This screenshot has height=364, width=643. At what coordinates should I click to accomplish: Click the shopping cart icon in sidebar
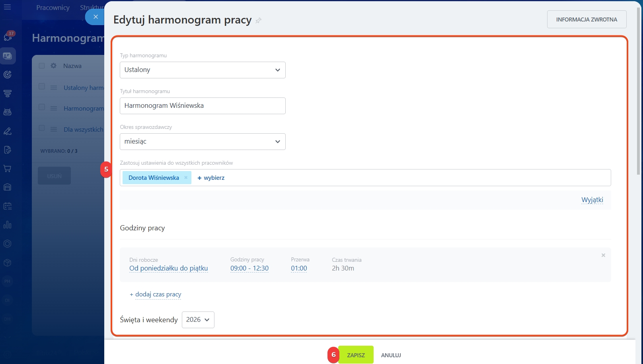coord(7,169)
